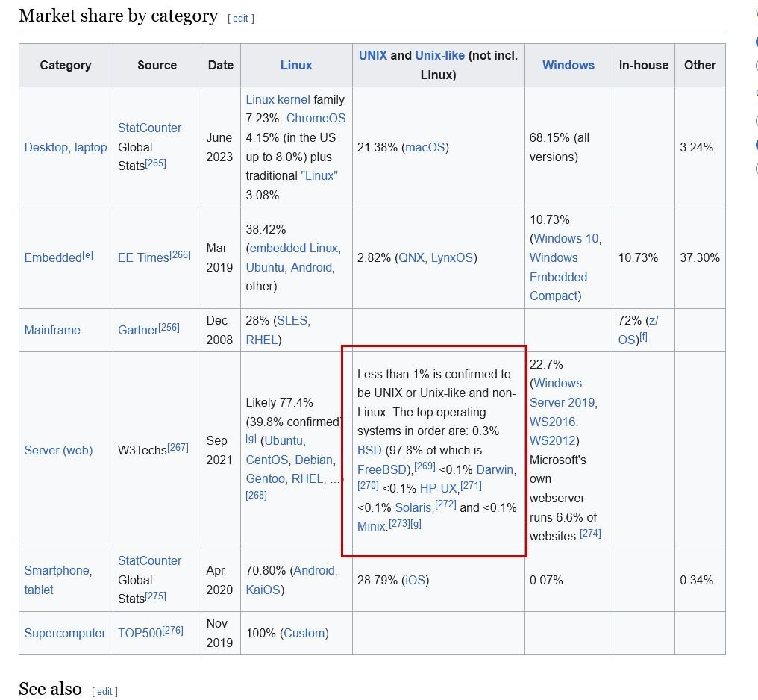Open UNIX link in column header

(373, 55)
